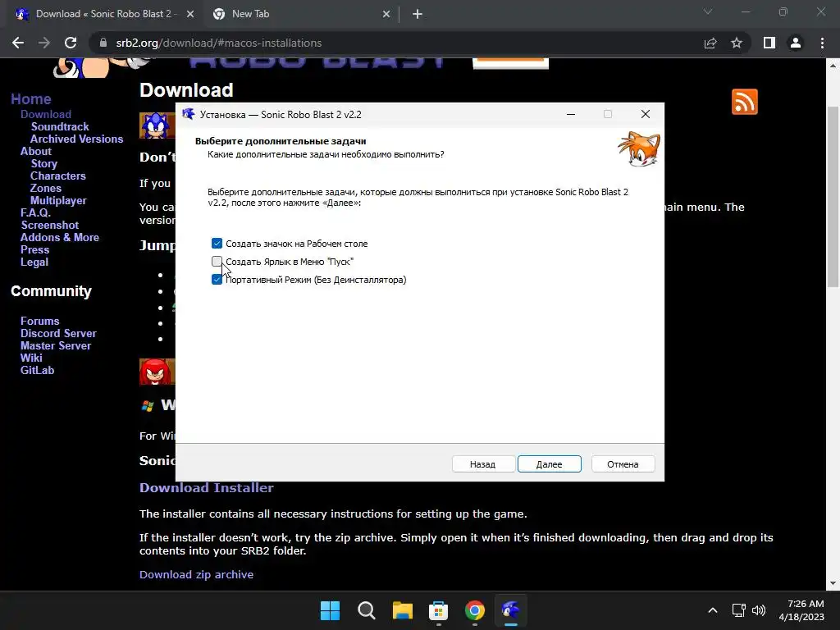Click page scrollbar up arrow
Screen dimensions: 840x630
[833, 66]
